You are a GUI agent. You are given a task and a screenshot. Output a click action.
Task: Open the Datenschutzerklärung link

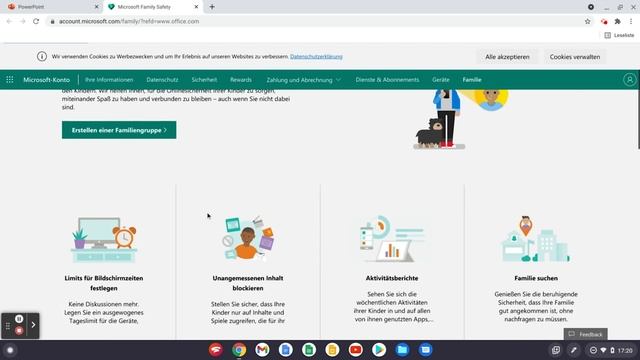point(316,56)
